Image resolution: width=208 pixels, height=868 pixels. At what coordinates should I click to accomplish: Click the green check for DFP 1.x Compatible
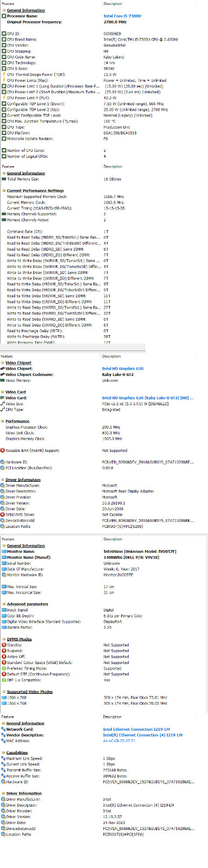tap(3, 680)
